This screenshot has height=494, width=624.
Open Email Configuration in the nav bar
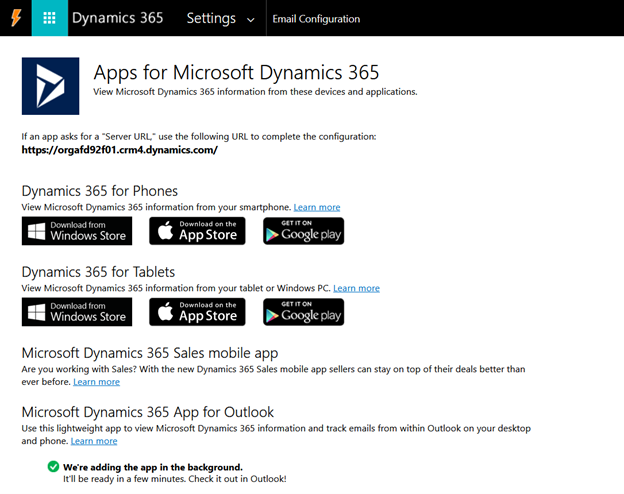pyautogui.click(x=316, y=19)
